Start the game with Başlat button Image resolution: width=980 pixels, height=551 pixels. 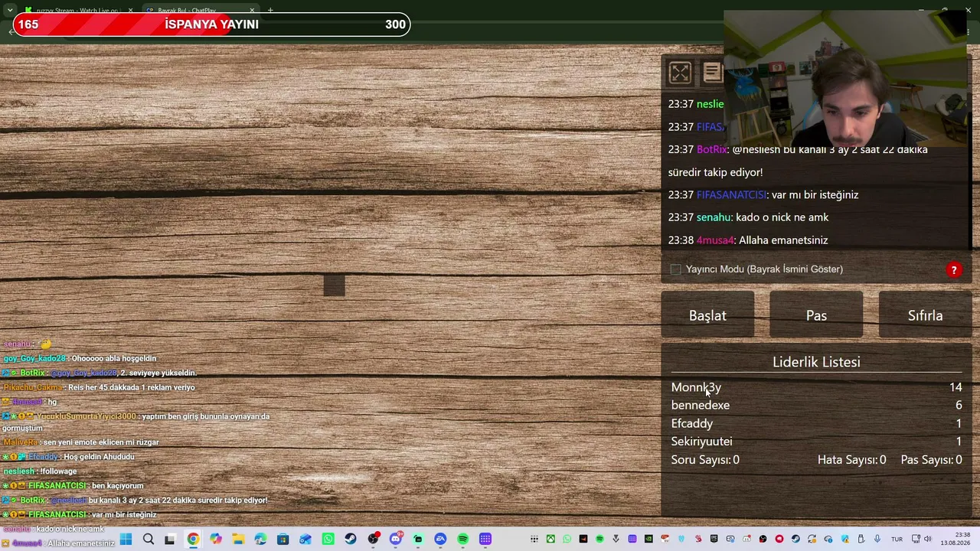point(707,315)
